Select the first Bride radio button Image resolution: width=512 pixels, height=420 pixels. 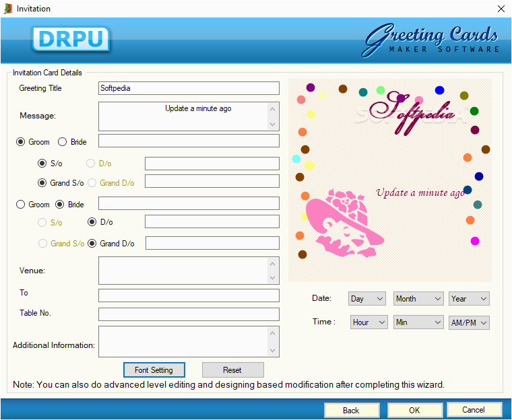(63, 142)
